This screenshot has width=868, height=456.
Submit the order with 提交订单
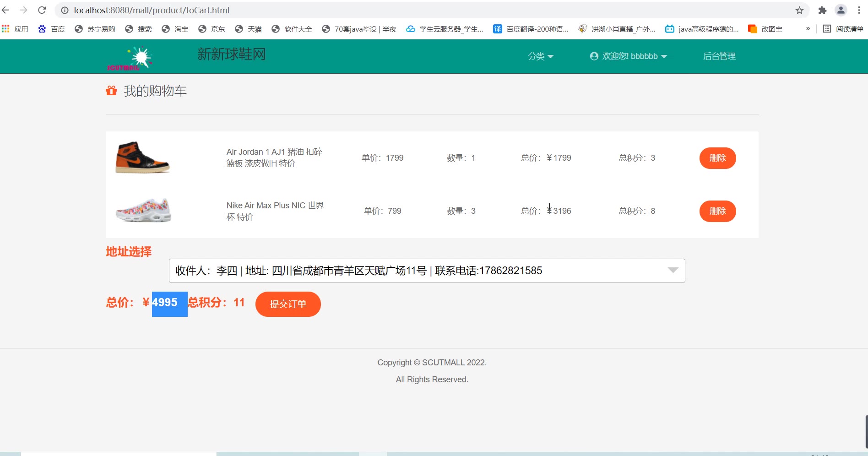[288, 304]
